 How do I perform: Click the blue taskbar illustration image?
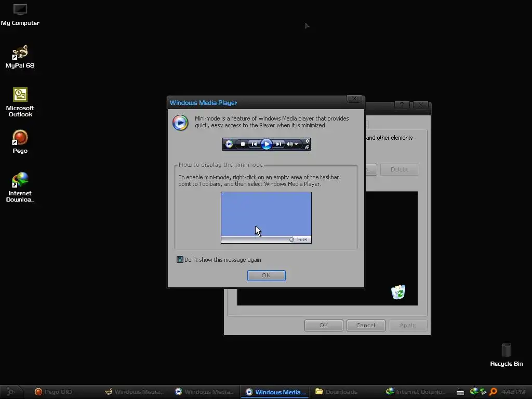266,218
